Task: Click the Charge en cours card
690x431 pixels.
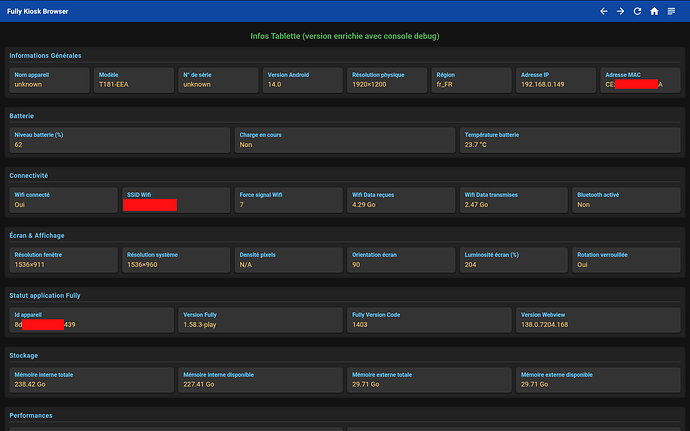Action: pyautogui.click(x=345, y=140)
